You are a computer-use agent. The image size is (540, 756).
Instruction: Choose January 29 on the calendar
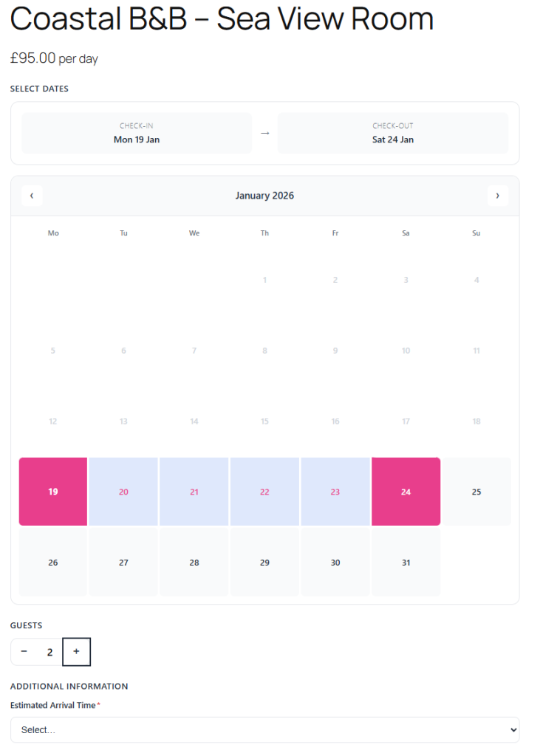pyautogui.click(x=264, y=563)
